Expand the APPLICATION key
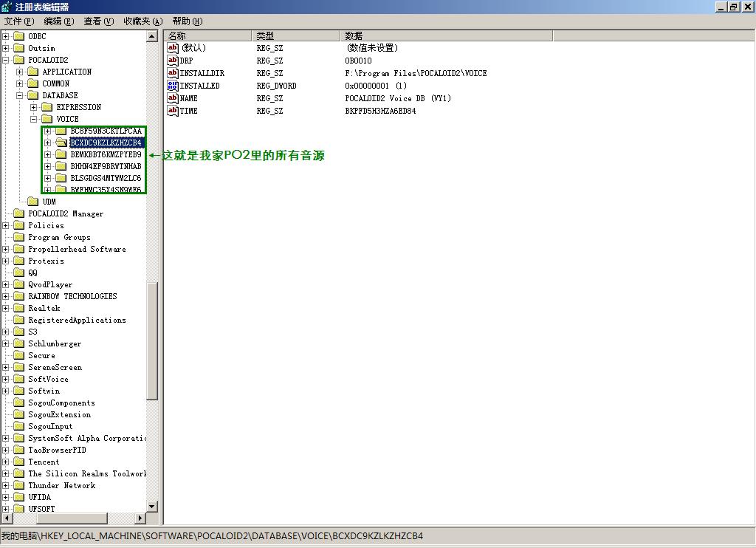Image resolution: width=756 pixels, height=548 pixels. 19,72
